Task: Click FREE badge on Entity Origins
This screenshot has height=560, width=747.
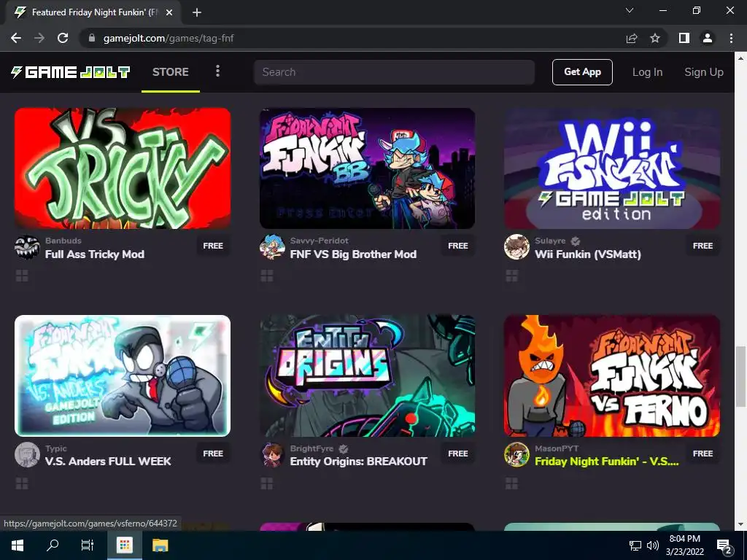Action: 458,454
